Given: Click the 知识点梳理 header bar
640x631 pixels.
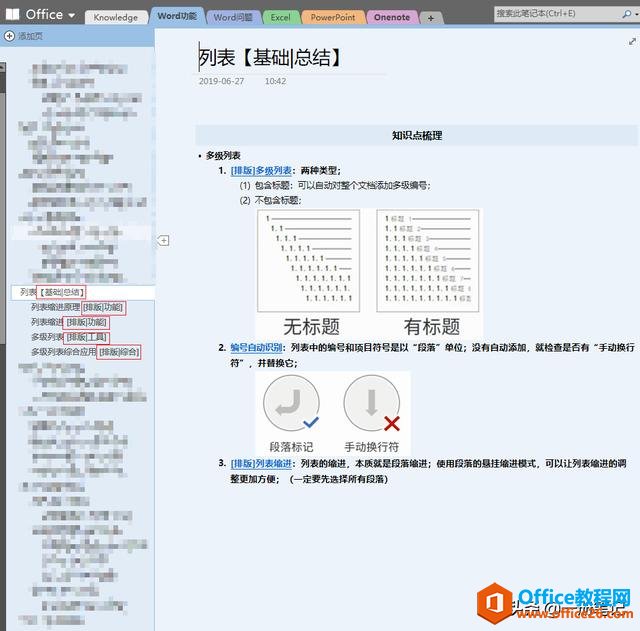Looking at the screenshot, I should 416,136.
